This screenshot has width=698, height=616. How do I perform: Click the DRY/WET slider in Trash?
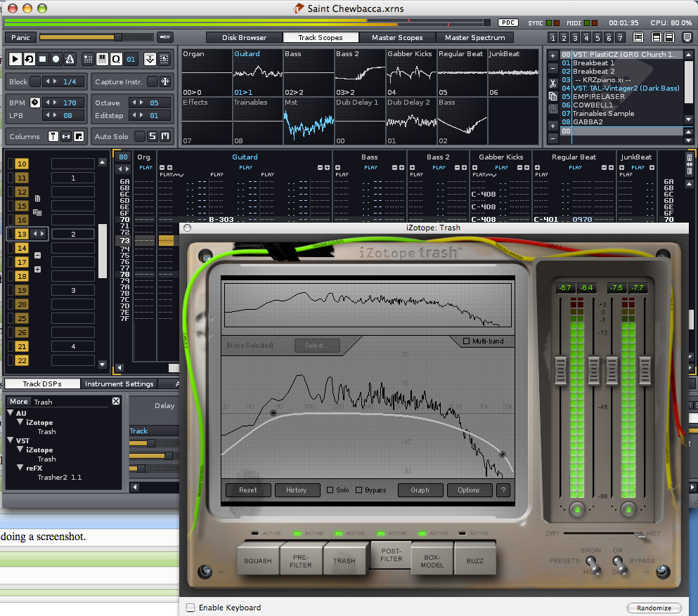[640, 534]
